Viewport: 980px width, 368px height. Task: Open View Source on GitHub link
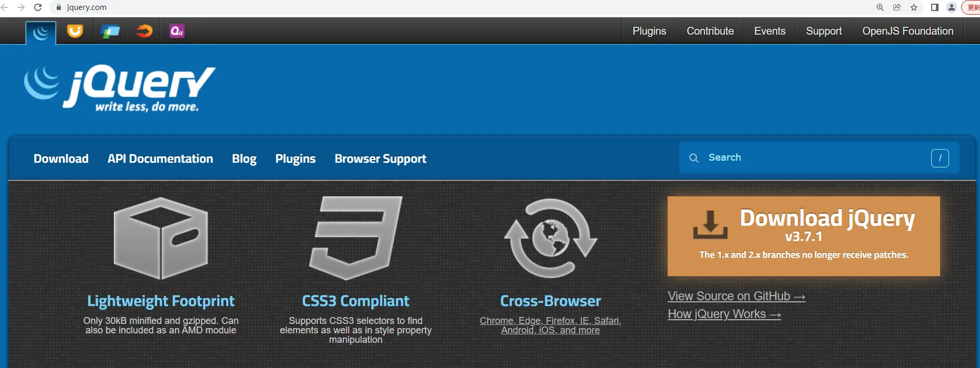click(x=736, y=297)
